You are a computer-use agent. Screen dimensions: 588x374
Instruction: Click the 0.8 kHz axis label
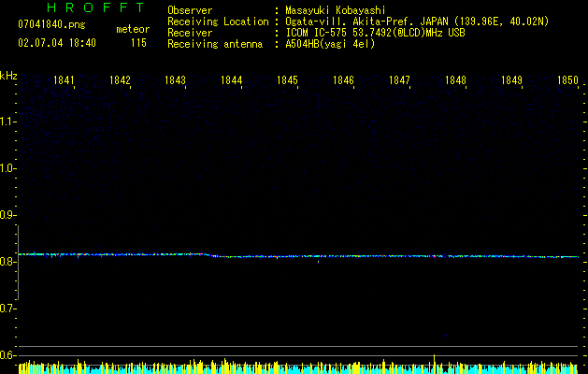[x=7, y=262]
